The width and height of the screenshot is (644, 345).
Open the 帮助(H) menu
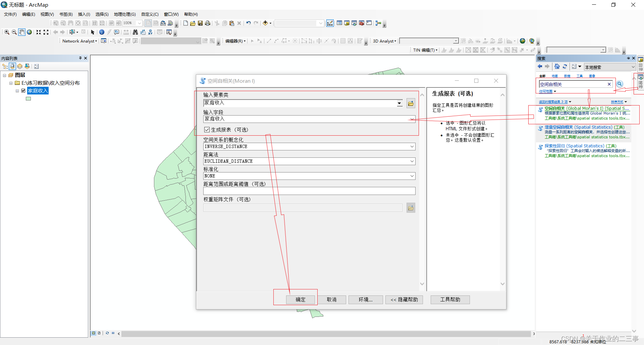(x=191, y=14)
